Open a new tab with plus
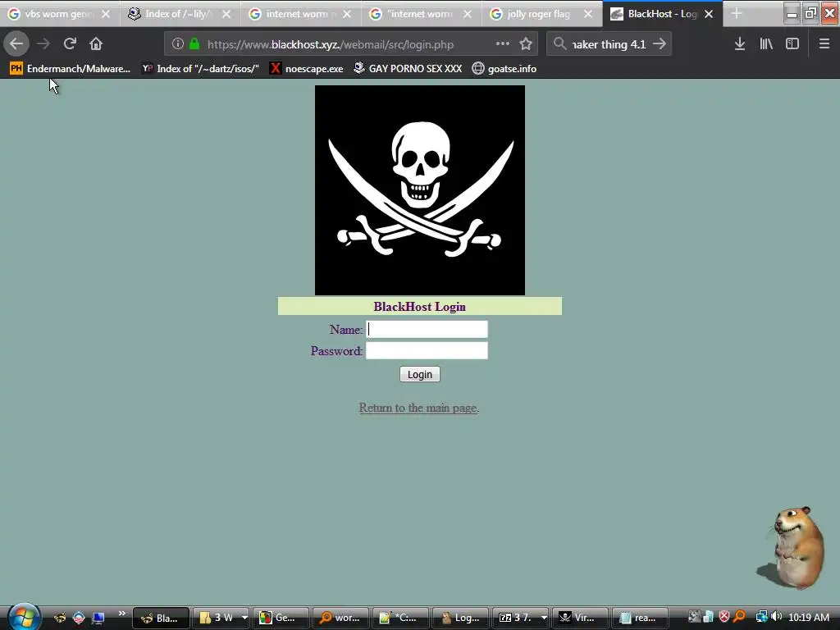This screenshot has height=630, width=840. click(737, 14)
